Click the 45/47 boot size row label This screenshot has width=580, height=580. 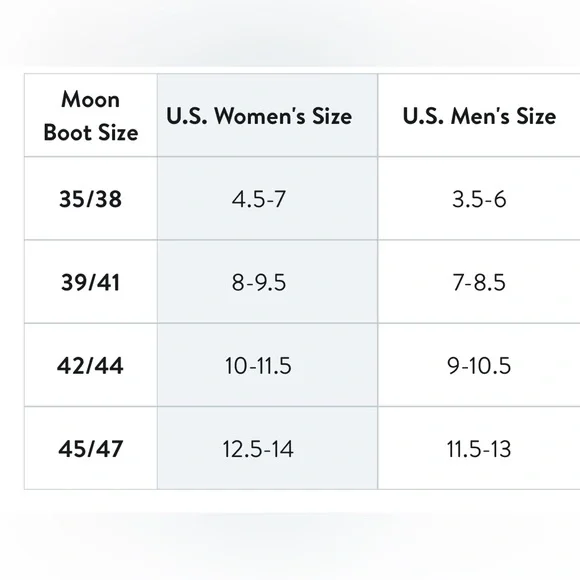point(91,448)
